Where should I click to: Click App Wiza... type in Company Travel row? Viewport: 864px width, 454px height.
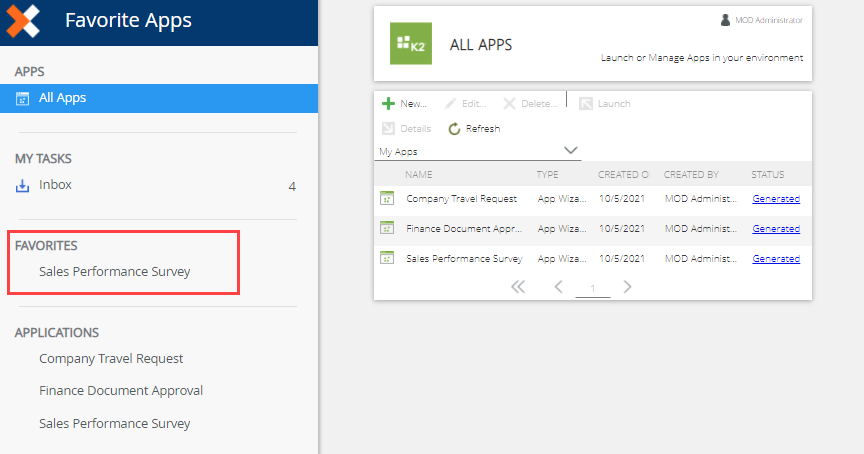tap(562, 199)
